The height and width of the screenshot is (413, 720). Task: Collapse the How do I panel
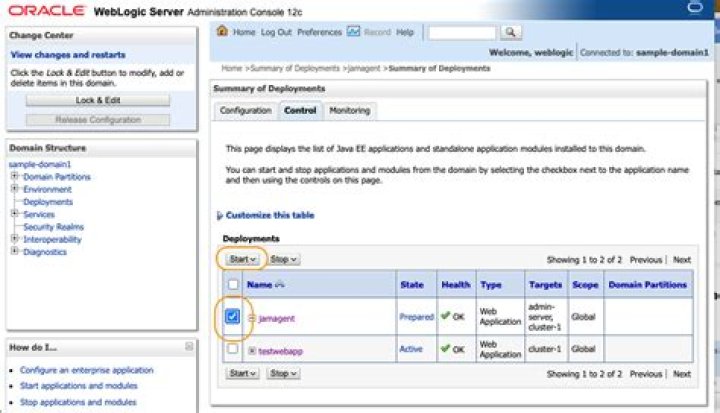[189, 346]
